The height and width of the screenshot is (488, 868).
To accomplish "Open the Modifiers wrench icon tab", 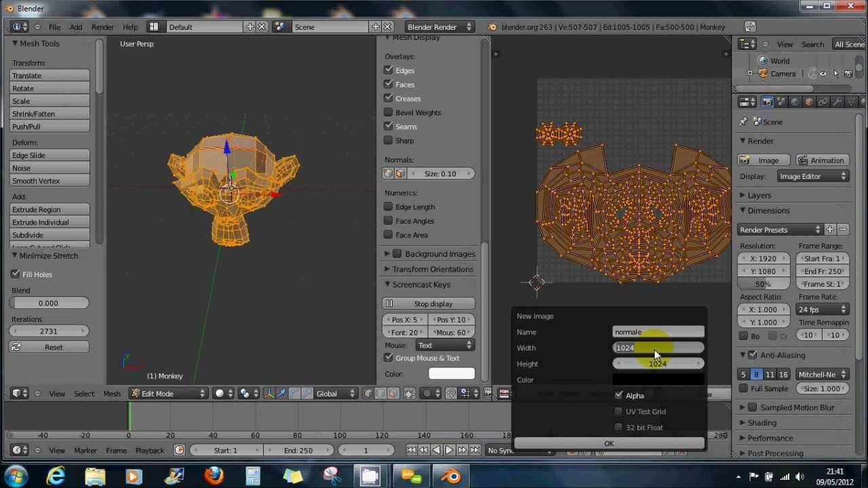I will (837, 102).
